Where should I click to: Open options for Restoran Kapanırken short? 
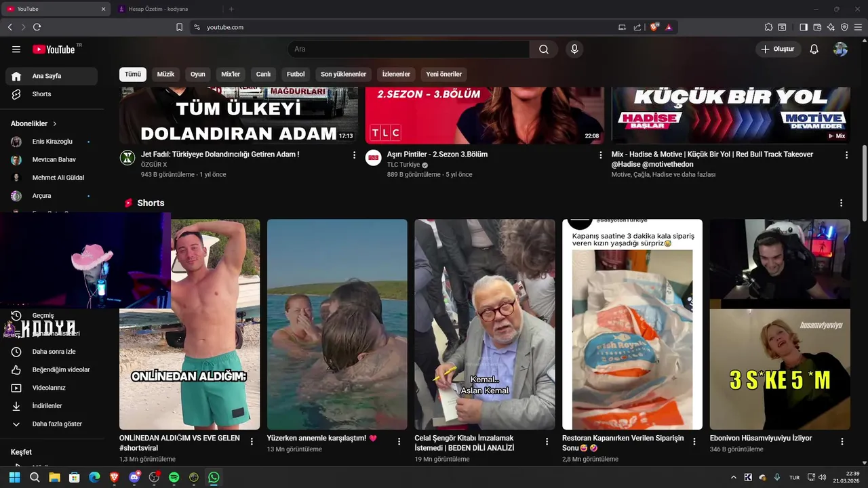694,441
